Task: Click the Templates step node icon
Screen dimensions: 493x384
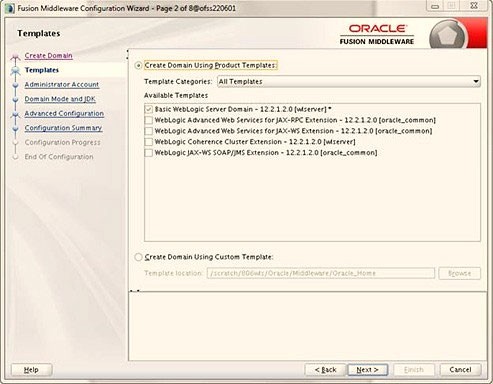Action: [15, 70]
